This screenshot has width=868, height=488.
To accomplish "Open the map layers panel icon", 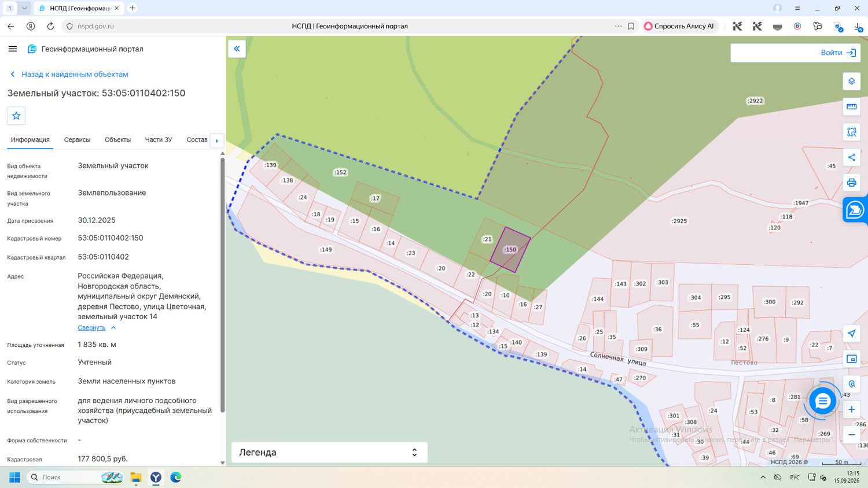I will point(851,81).
